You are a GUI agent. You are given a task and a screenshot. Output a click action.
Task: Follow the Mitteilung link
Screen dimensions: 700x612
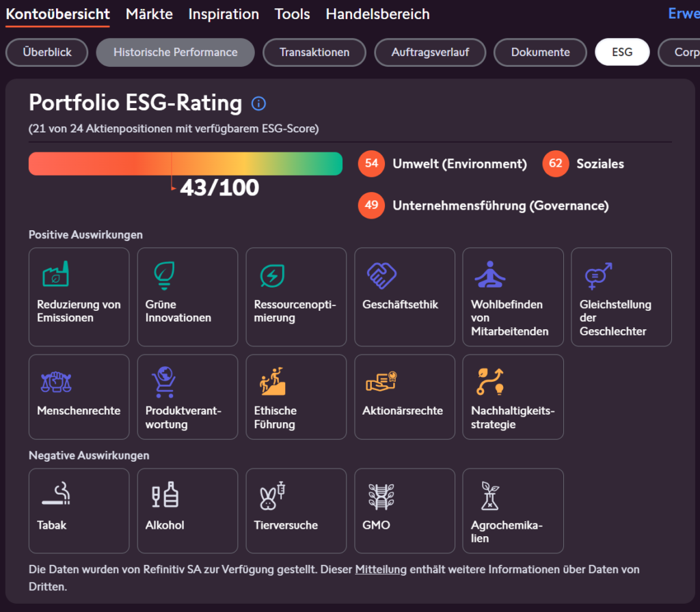pos(381,569)
